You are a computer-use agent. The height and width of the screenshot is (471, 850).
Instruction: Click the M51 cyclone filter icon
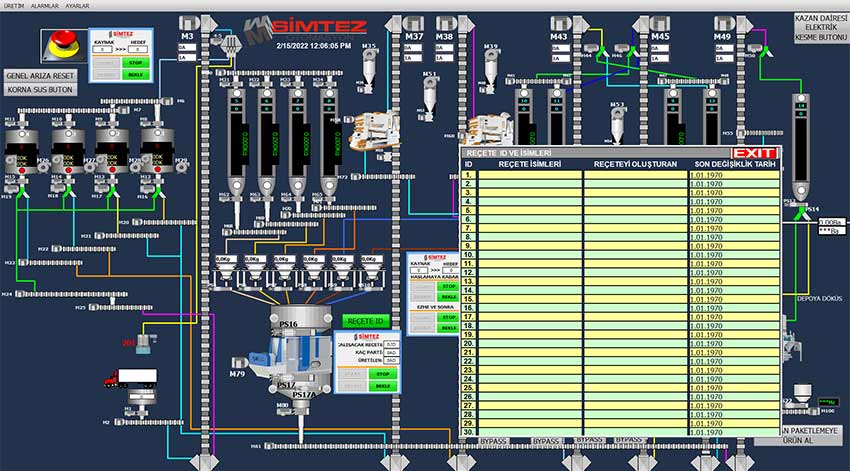430,96
